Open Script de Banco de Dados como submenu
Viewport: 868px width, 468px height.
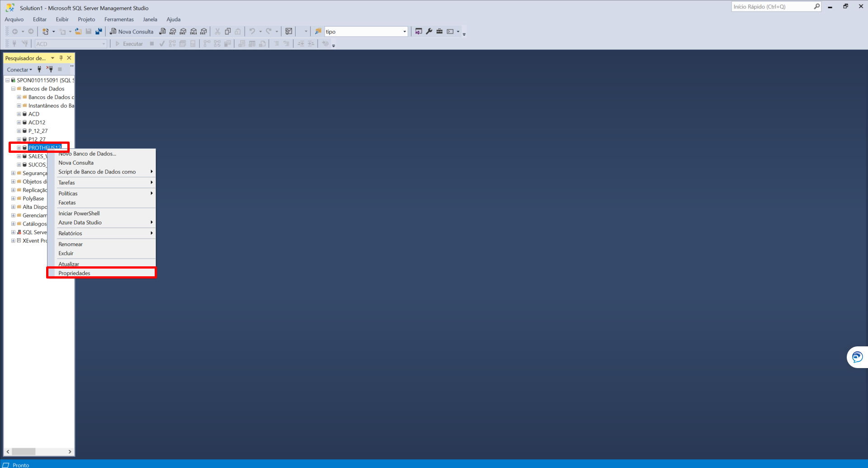pyautogui.click(x=102, y=172)
